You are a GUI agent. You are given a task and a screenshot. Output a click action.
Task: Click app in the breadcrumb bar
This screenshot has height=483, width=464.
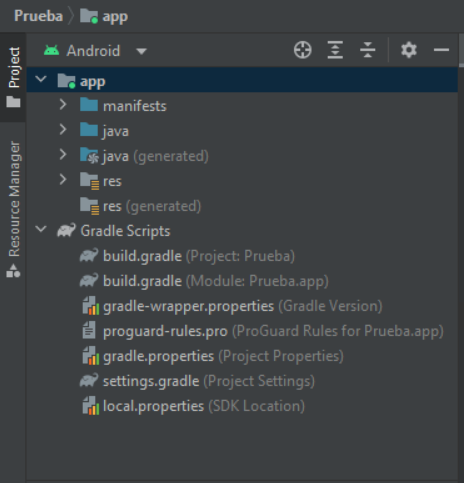coord(104,16)
